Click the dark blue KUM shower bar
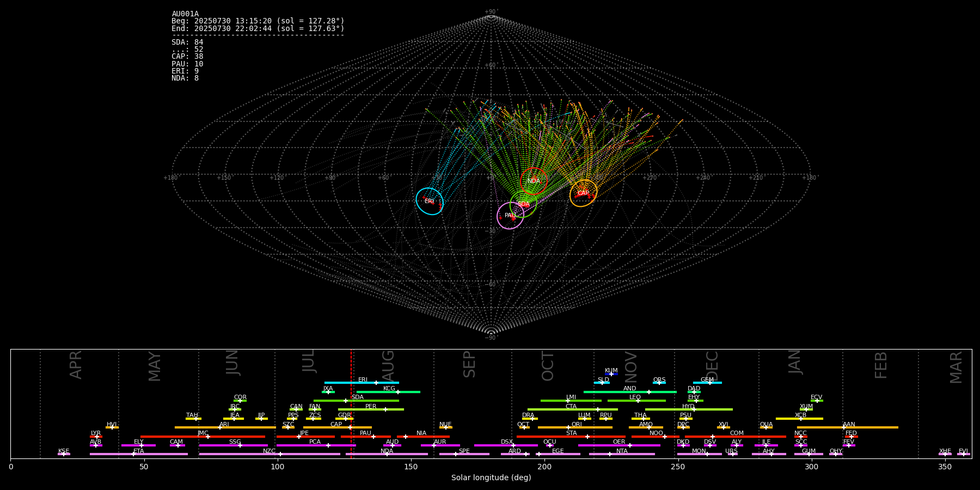The width and height of the screenshot is (980, 490). [x=611, y=374]
